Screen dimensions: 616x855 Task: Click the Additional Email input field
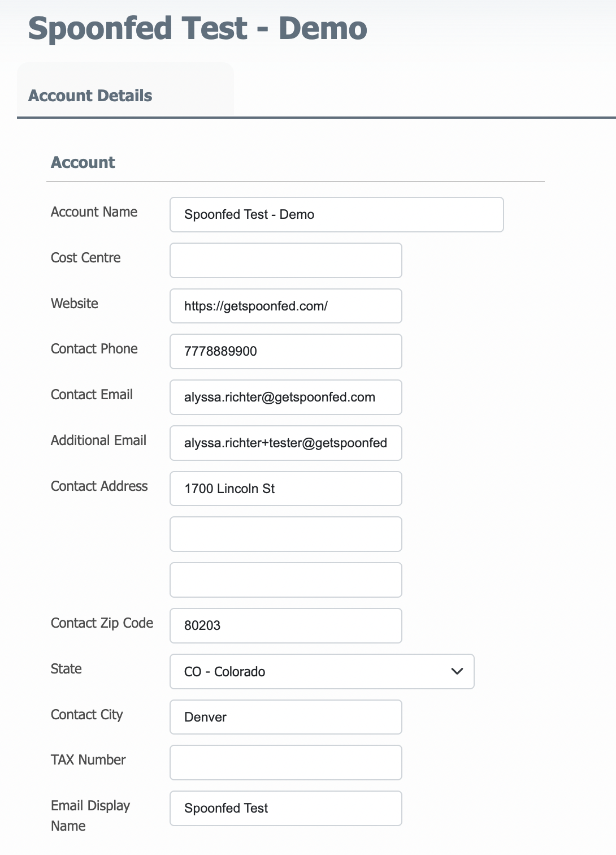[x=286, y=443]
